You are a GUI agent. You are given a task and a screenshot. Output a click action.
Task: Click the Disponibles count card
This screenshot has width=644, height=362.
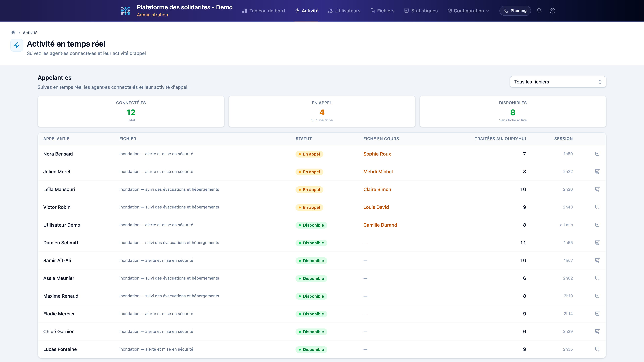click(x=513, y=111)
